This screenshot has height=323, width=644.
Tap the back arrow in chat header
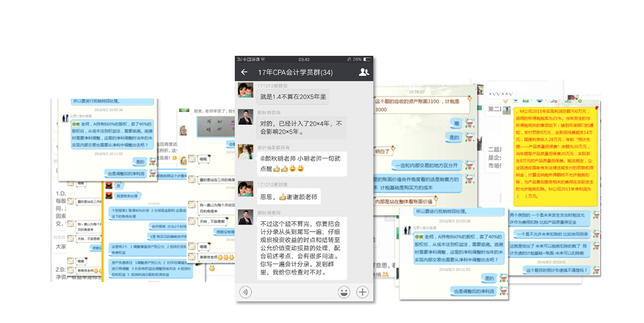click(x=244, y=72)
